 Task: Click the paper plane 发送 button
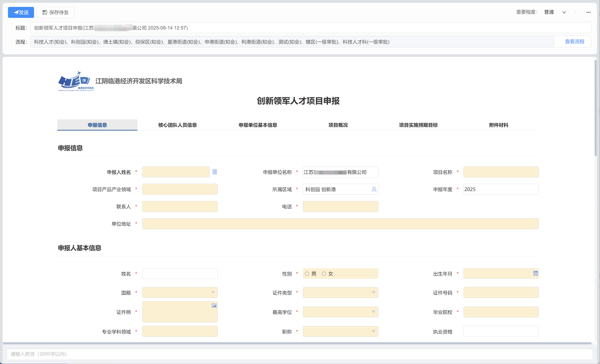(x=21, y=12)
